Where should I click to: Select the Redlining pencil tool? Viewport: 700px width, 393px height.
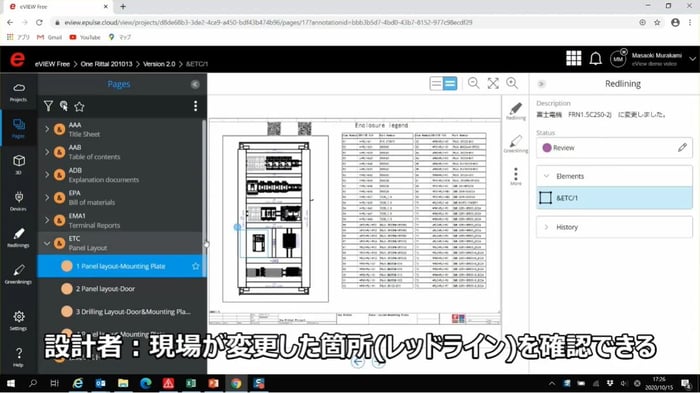pos(516,111)
